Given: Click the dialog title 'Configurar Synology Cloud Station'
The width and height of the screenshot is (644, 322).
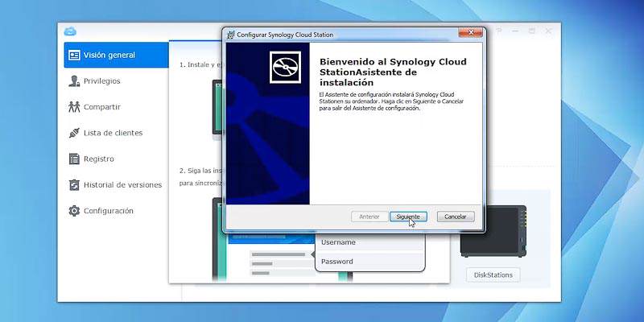Looking at the screenshot, I should click(285, 35).
